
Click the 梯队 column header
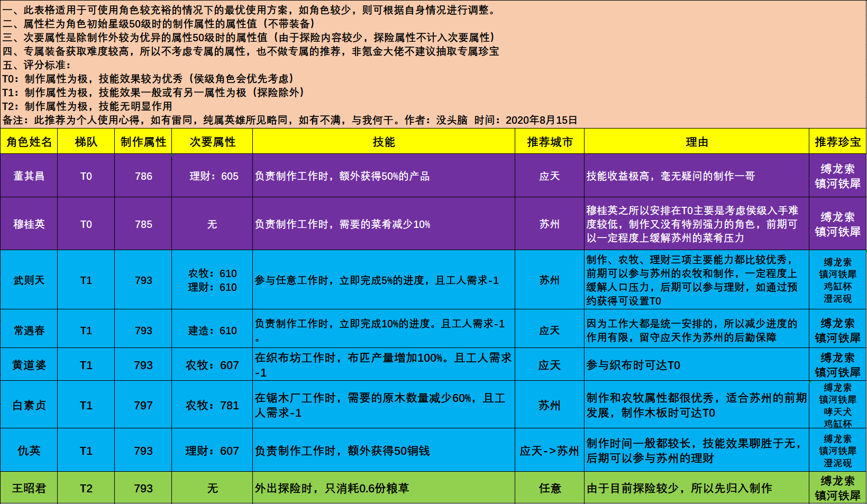[x=85, y=142]
